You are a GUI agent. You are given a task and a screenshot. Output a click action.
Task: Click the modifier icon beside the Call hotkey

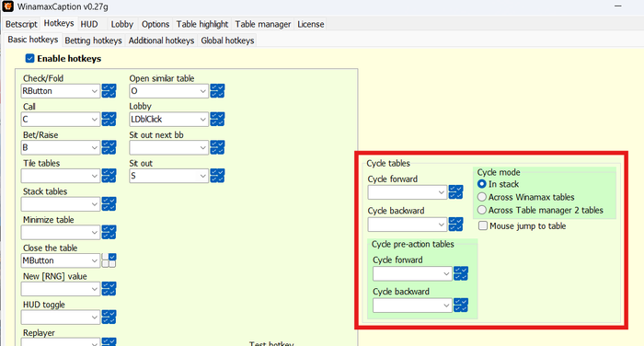click(109, 120)
